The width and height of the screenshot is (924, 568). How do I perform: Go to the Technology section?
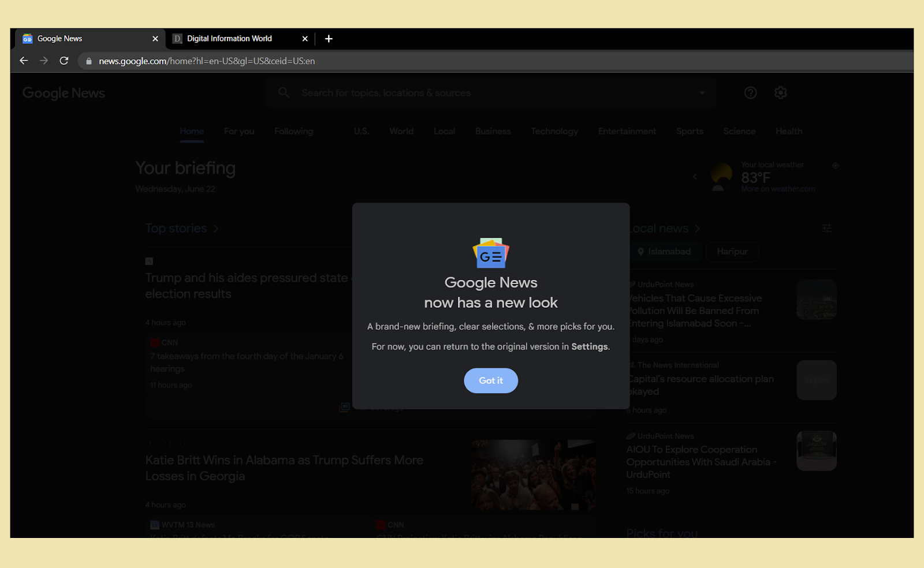(554, 132)
